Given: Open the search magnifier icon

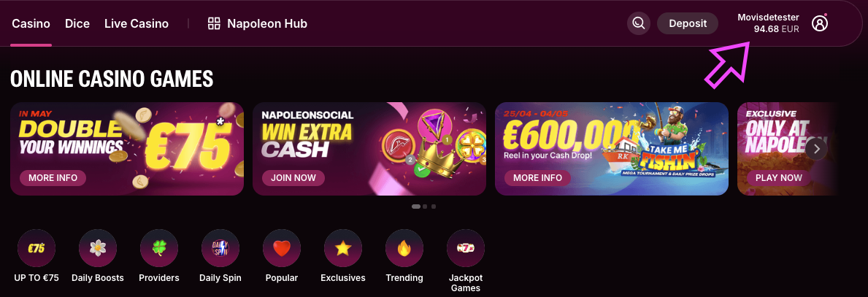Looking at the screenshot, I should pyautogui.click(x=638, y=24).
